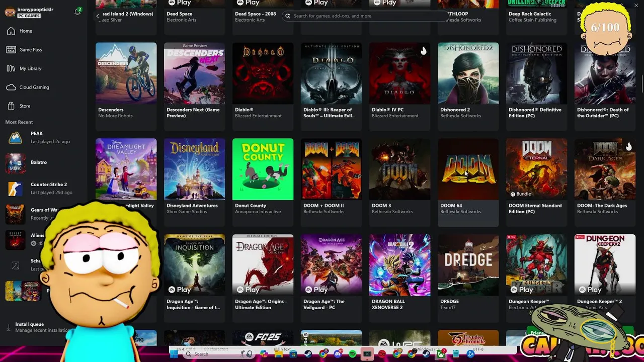Viewport: 644px width, 362px height.
Task: Open the EA FC25 tile
Action: 263,338
